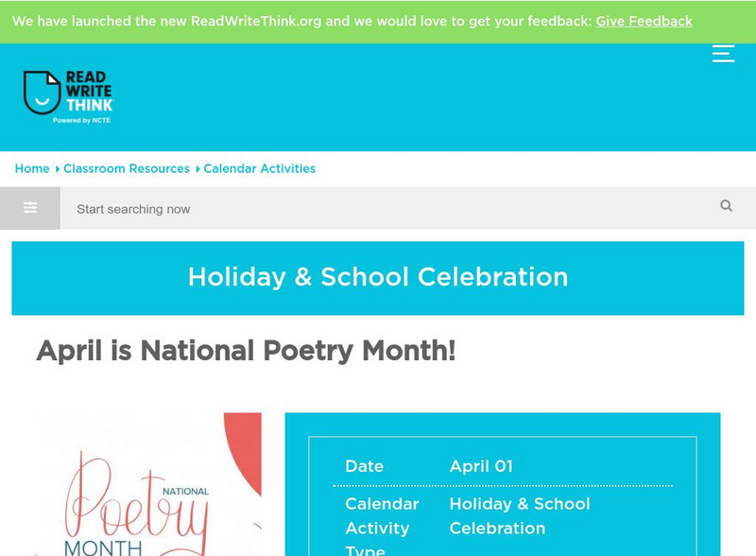Click the April is National Poetry Month heading
This screenshot has width=756, height=556.
point(246,351)
